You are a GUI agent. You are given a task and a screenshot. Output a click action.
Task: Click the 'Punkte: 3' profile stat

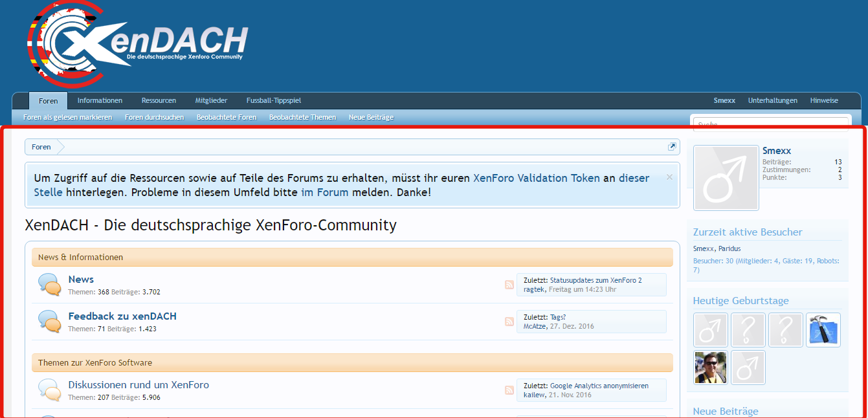[802, 177]
